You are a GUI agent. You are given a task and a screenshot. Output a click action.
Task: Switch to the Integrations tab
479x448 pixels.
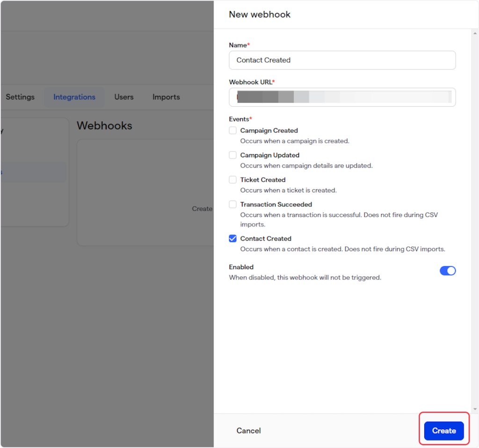click(74, 97)
